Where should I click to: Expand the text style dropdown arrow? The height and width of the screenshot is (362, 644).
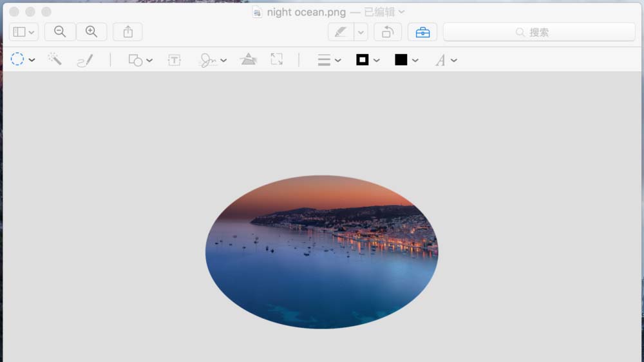(454, 61)
